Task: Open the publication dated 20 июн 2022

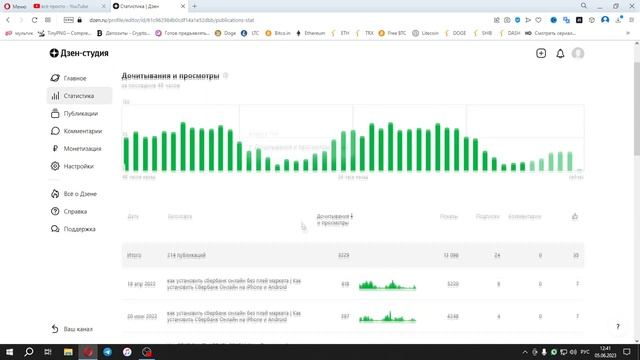Action: tap(234, 316)
